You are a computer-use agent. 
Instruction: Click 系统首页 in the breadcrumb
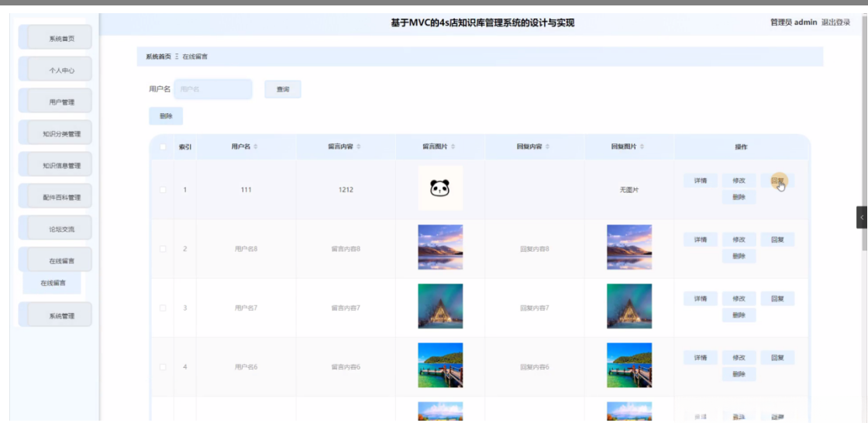pos(158,57)
